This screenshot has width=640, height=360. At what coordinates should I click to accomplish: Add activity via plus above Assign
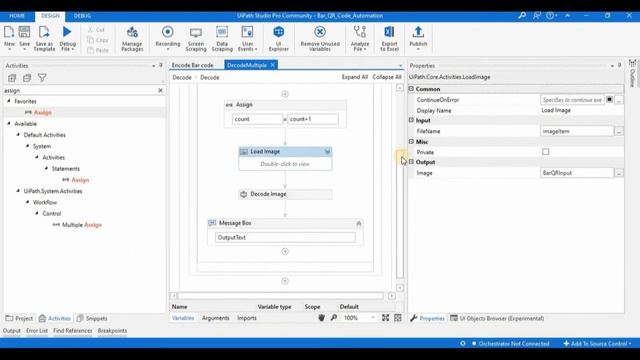coord(285,94)
